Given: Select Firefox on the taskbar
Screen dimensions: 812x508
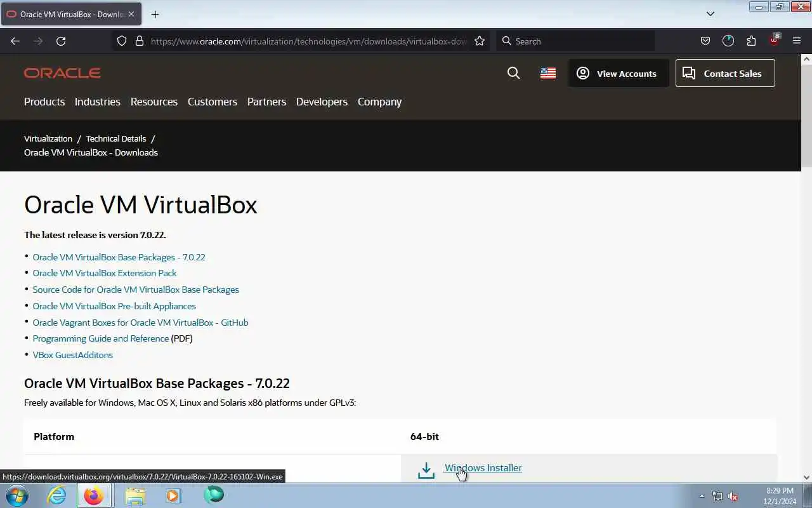Looking at the screenshot, I should tap(94, 495).
